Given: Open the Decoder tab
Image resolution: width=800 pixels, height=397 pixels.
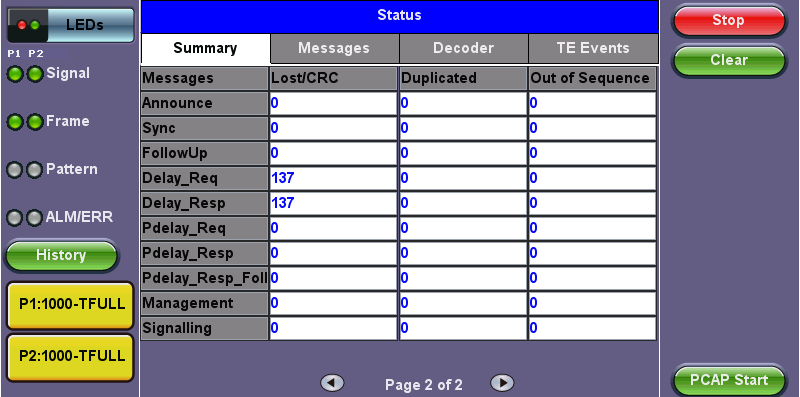Looking at the screenshot, I should (463, 48).
